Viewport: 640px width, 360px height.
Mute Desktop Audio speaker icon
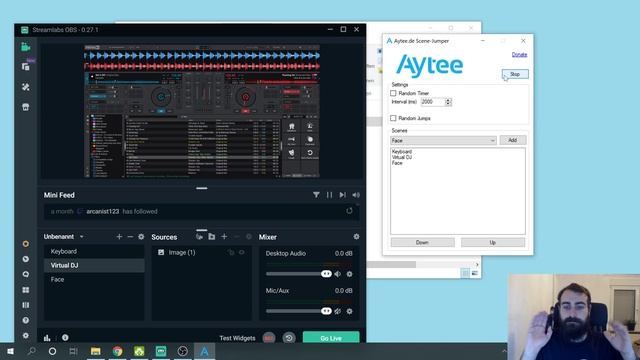(x=338, y=274)
